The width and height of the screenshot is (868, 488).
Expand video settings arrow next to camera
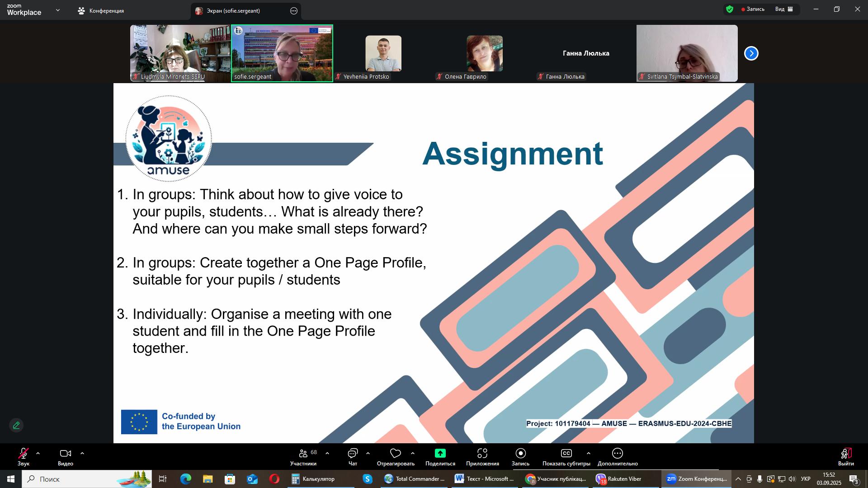click(82, 453)
